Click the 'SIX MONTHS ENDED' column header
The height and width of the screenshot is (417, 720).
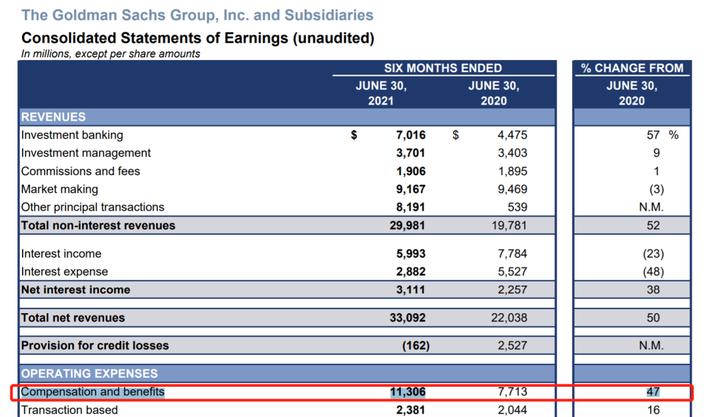443,68
